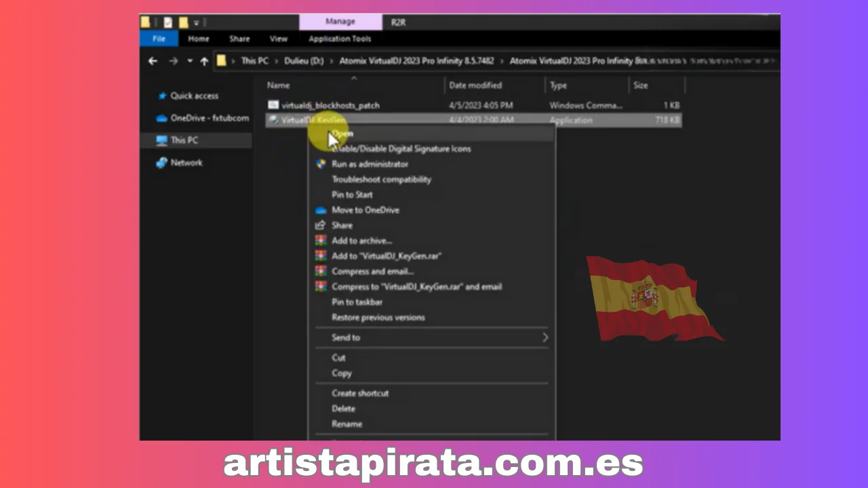
Task: Click the OneDrive cloud icon in sidebar
Action: pos(161,118)
